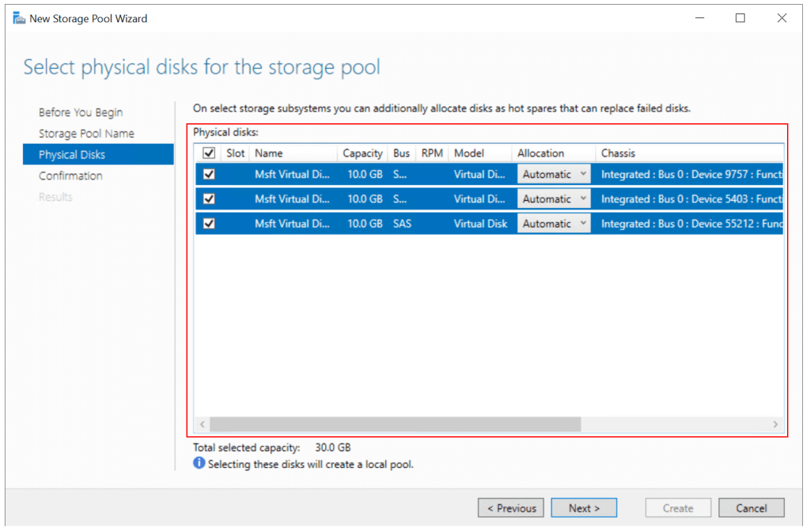This screenshot has width=810, height=532.
Task: Uncheck the first Msft Virtual Disk
Action: tap(207, 174)
